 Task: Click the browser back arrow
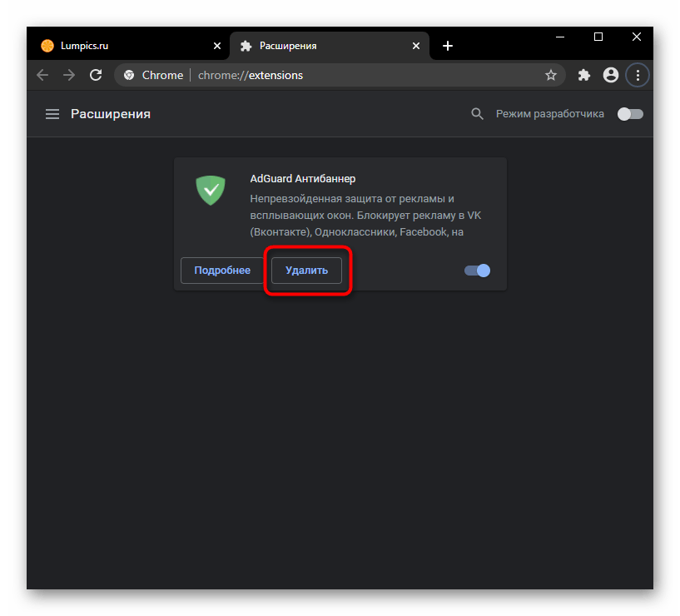42,75
